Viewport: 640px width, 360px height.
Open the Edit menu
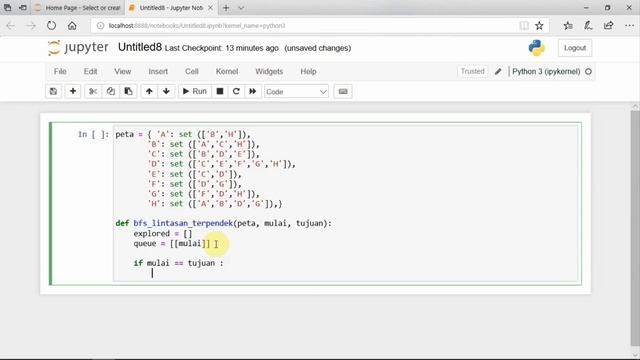[x=90, y=71]
